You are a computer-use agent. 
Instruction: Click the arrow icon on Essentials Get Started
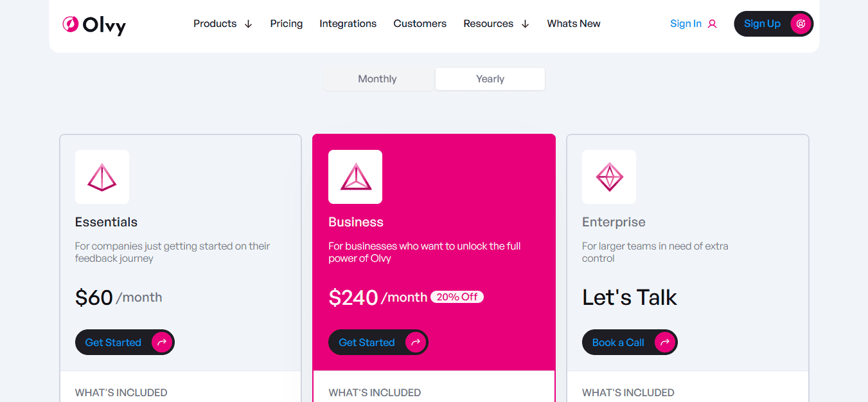tap(162, 342)
